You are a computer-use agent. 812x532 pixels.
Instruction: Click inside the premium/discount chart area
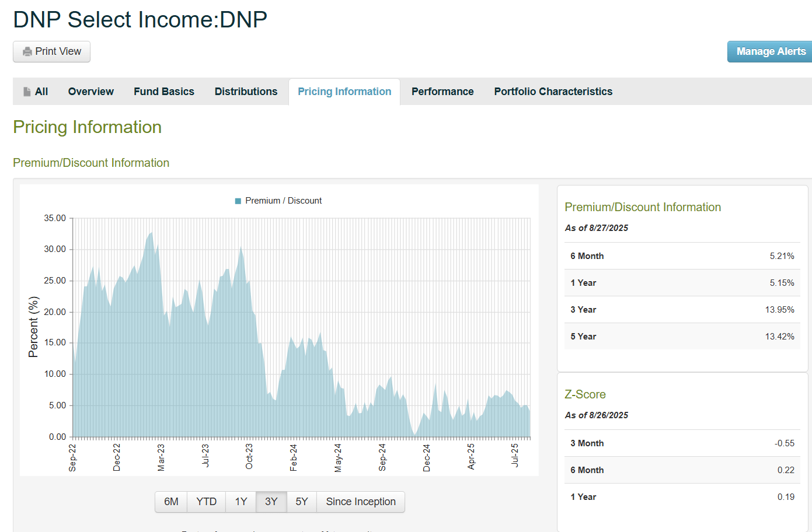coord(292,327)
